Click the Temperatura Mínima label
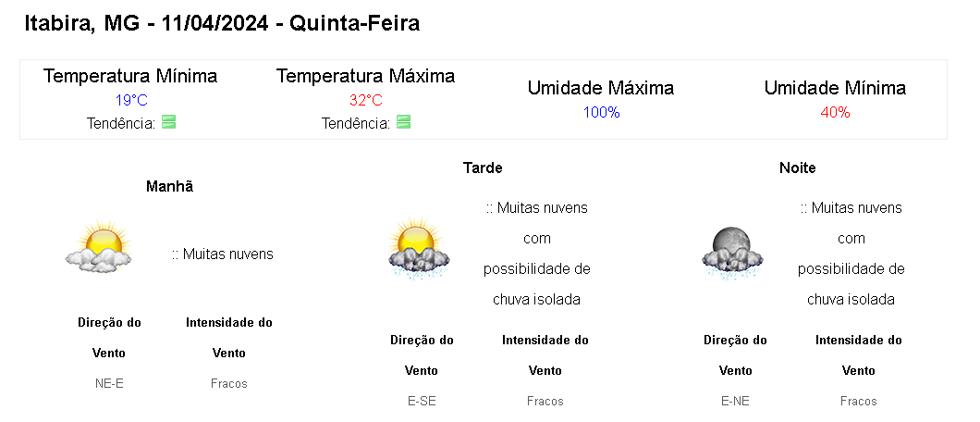Viewport: 980px width, 422px height. [x=130, y=76]
